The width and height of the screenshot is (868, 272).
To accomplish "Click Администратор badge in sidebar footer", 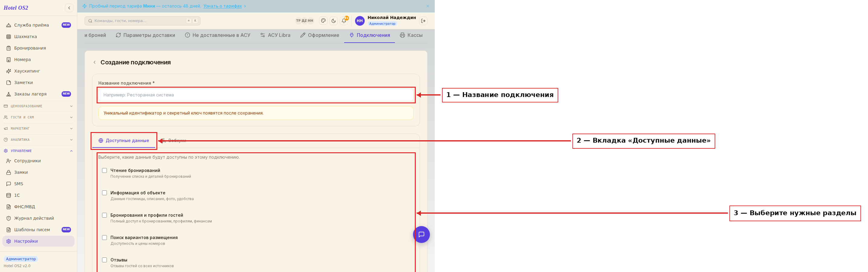I will click(21, 259).
